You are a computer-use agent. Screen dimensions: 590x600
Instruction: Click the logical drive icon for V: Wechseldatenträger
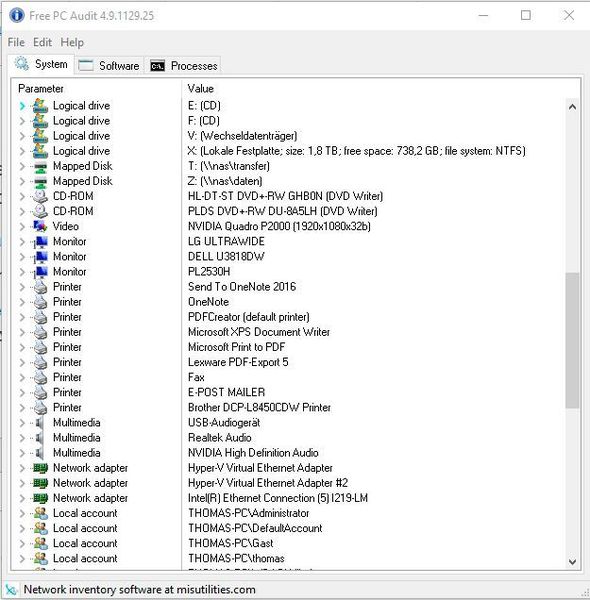click(x=40, y=136)
